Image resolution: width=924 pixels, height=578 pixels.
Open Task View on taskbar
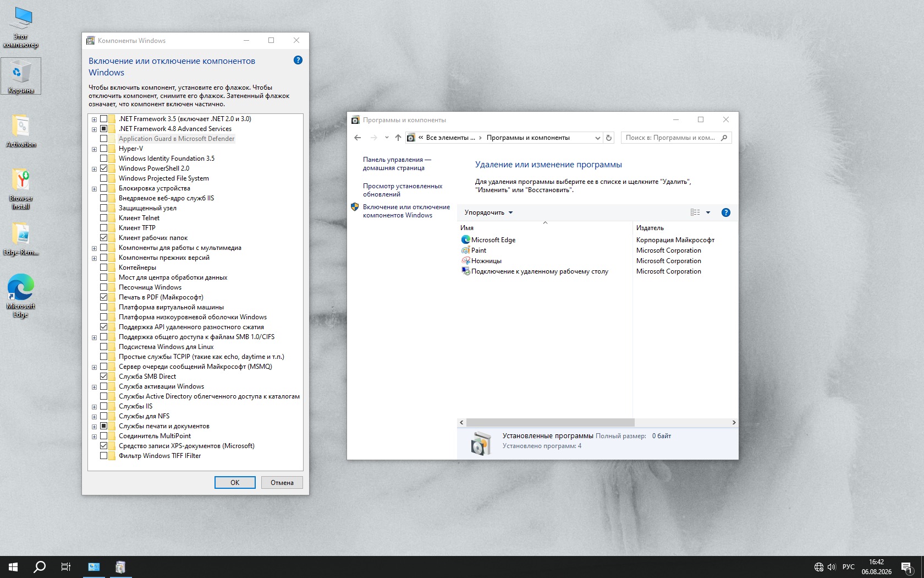tap(66, 567)
